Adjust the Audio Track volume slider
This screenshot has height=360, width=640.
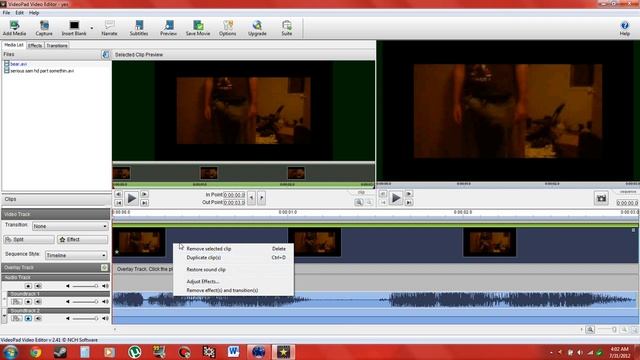(85, 286)
